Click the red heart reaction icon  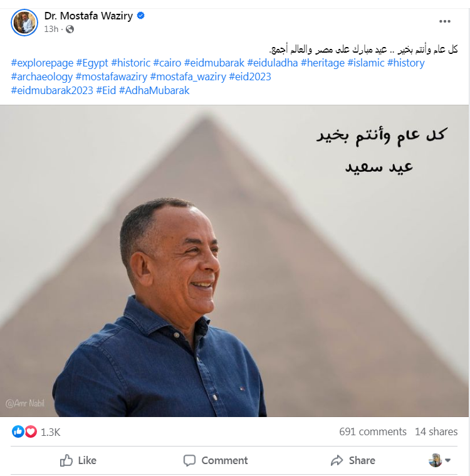[31, 431]
